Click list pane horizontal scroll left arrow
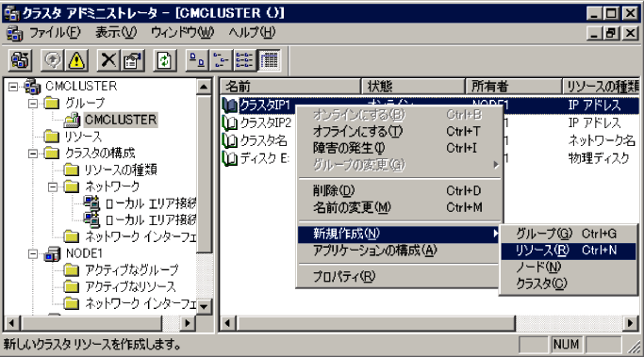This screenshot has width=644, height=357. click(x=227, y=323)
